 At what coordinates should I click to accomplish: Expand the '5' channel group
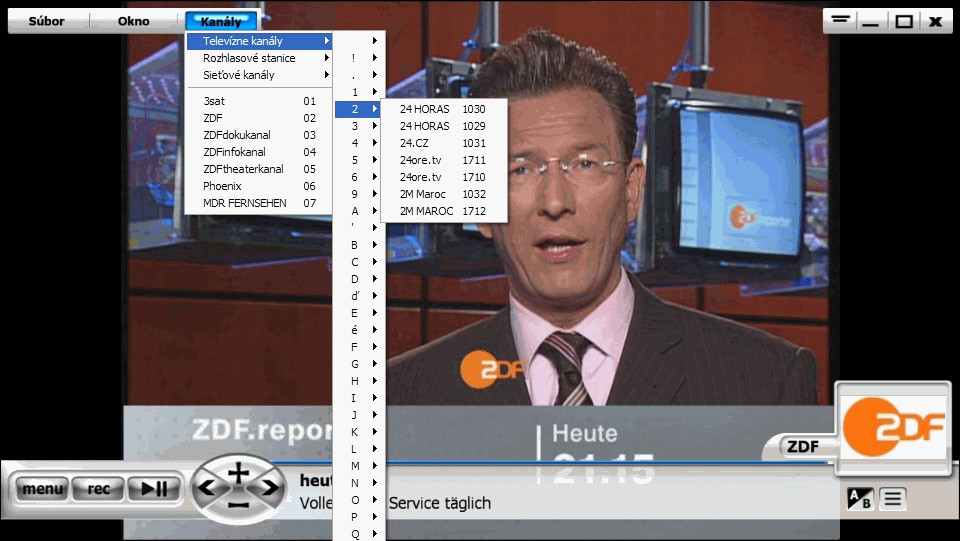coord(359,160)
